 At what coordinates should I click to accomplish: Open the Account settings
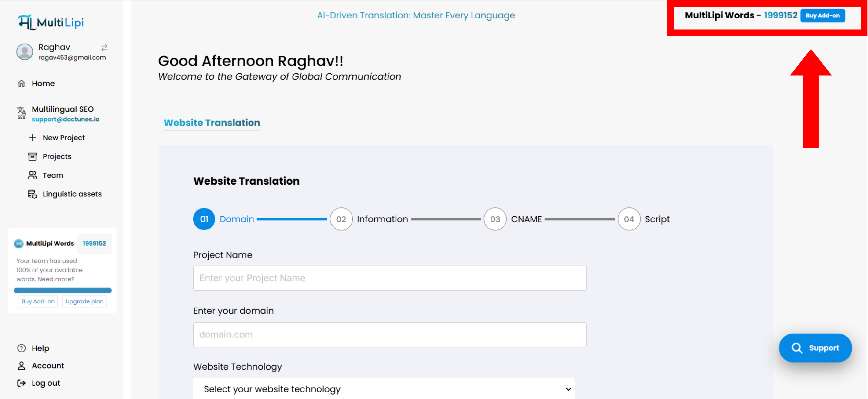(x=48, y=365)
